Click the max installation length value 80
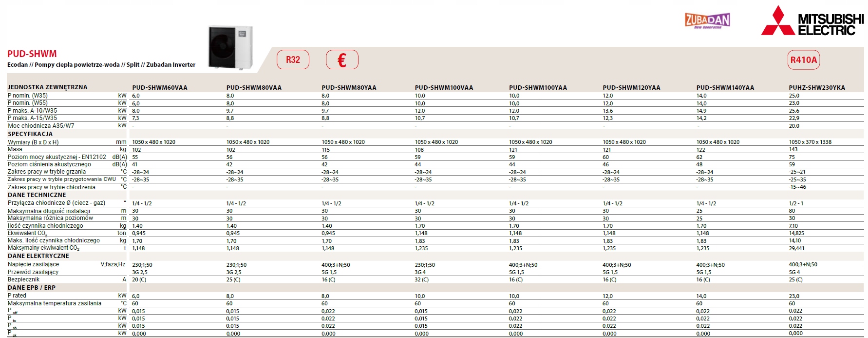This screenshot has width=868, height=338. 792,211
